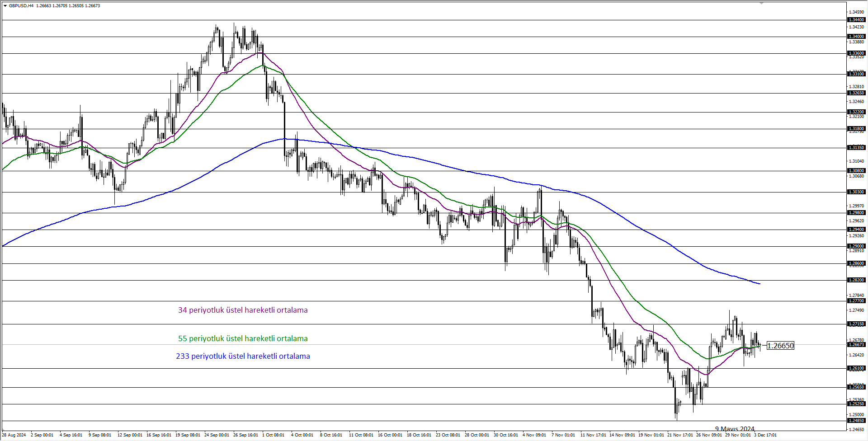
Task: Click the 1.27700 horizontal line price tag
Action: tap(856, 301)
